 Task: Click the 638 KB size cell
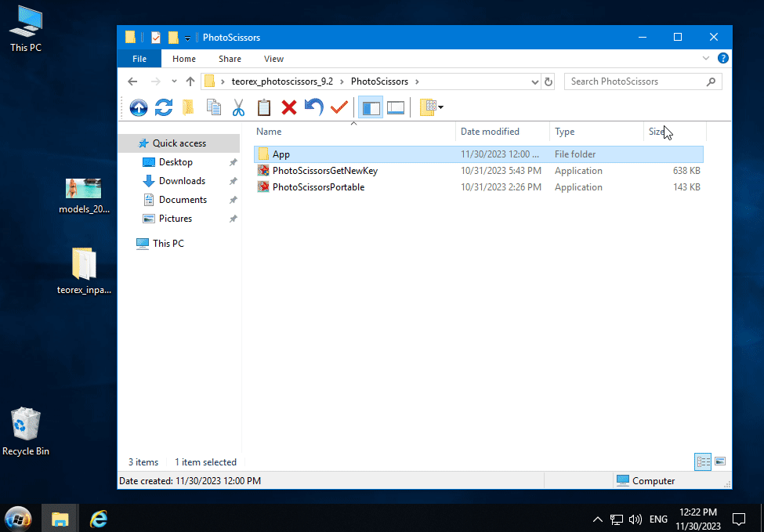686,171
